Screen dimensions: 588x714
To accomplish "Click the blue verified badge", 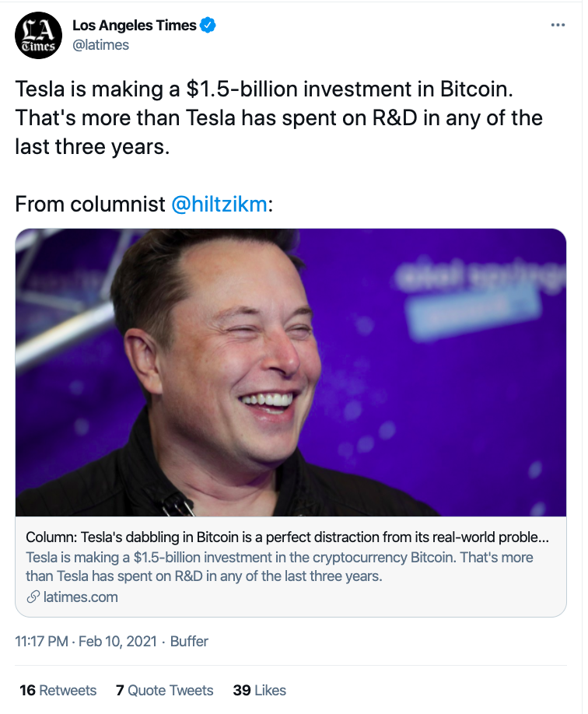I will coord(208,26).
